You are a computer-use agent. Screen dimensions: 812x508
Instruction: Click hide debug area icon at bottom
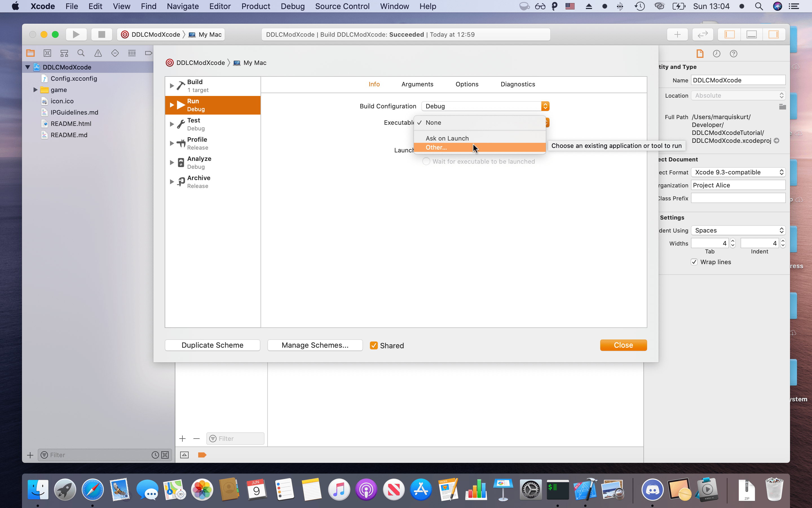point(184,455)
